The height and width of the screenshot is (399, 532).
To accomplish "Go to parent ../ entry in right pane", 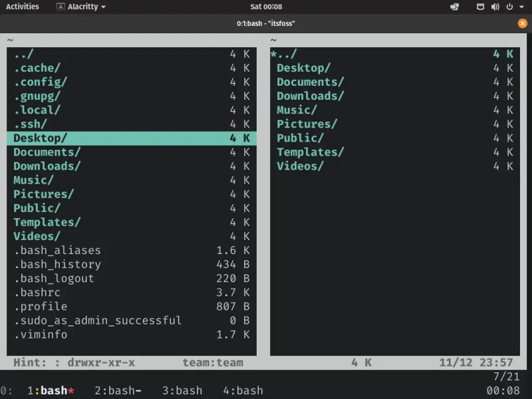I will coord(286,54).
